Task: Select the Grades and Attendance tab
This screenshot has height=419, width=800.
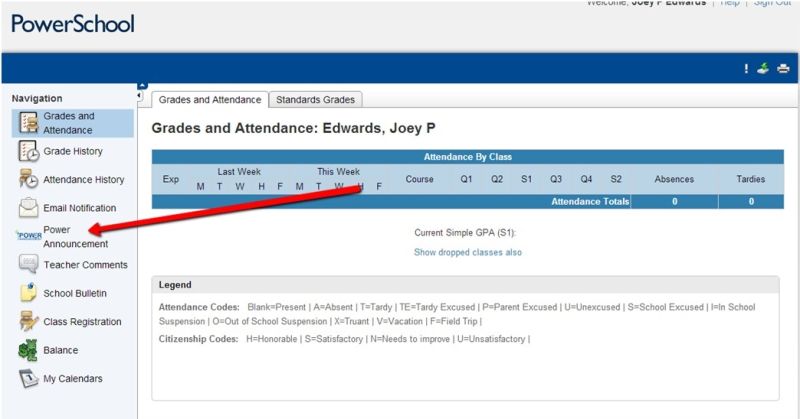Action: [210, 100]
